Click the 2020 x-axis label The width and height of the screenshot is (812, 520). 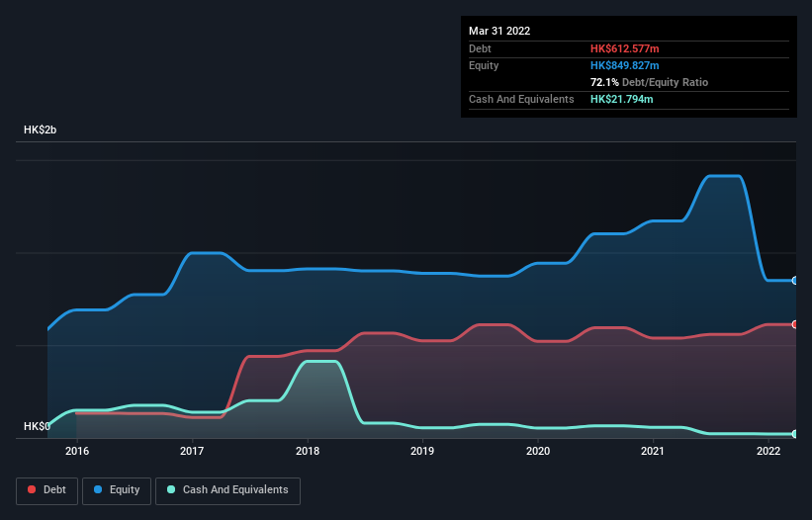click(x=538, y=451)
